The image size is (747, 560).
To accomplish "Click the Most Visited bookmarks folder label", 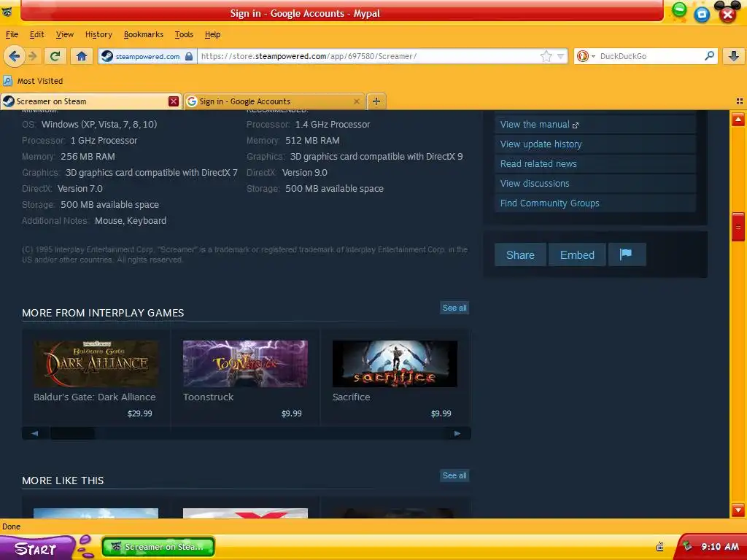I will (x=40, y=81).
